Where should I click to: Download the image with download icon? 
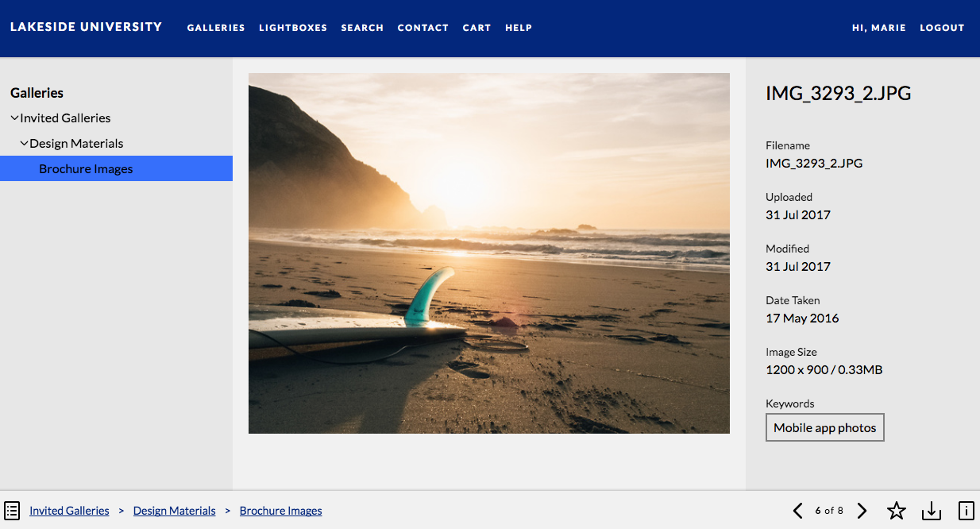click(x=931, y=511)
